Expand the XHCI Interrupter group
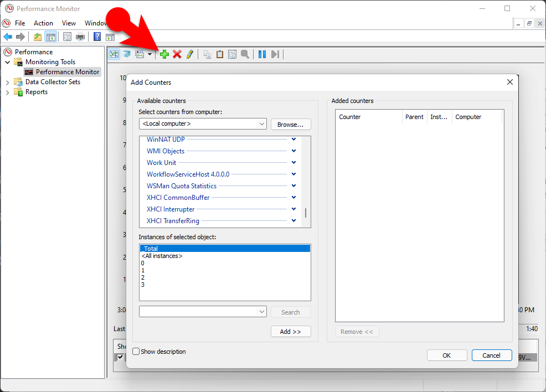546x392 pixels. (293, 209)
